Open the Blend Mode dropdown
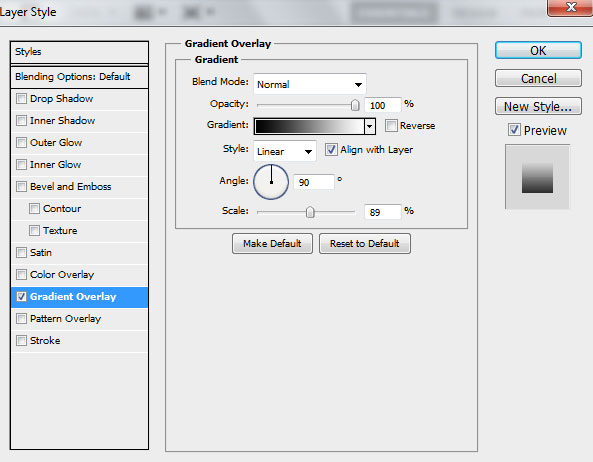 click(x=310, y=84)
